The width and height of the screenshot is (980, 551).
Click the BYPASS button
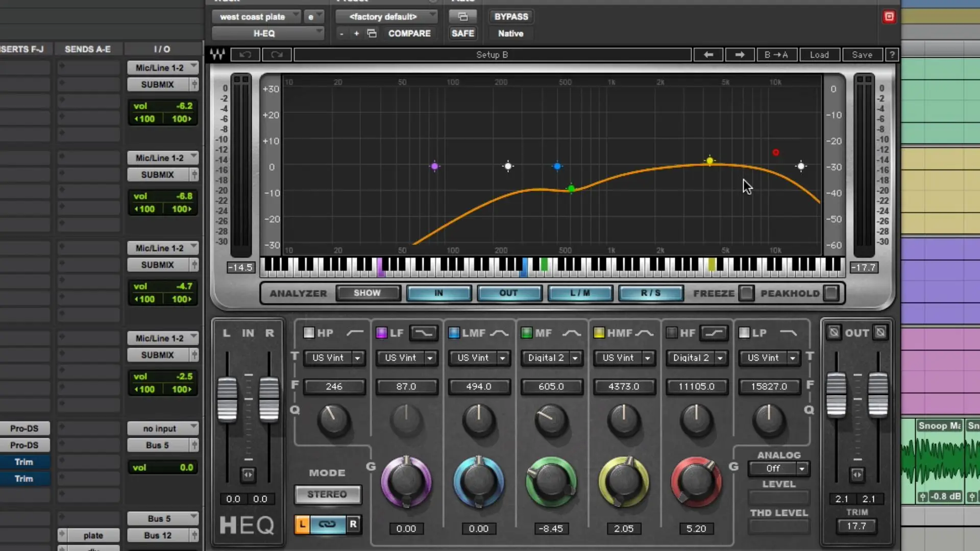click(511, 17)
